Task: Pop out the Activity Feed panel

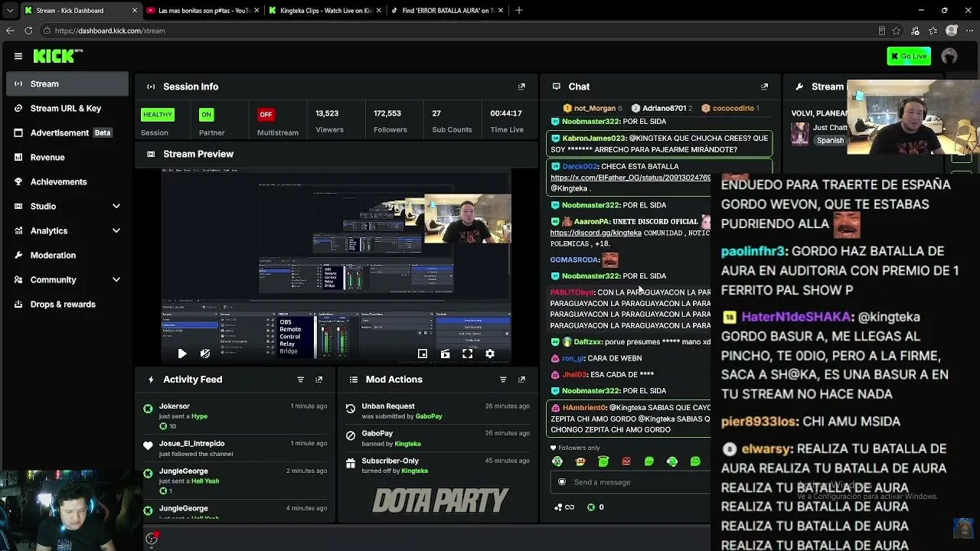Action: pyautogui.click(x=319, y=380)
